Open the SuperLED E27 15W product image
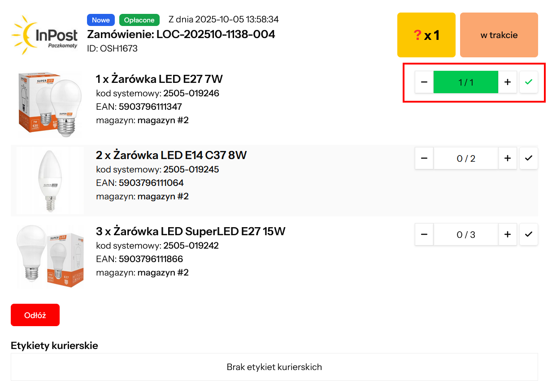This screenshot has height=392, width=552. (50, 257)
